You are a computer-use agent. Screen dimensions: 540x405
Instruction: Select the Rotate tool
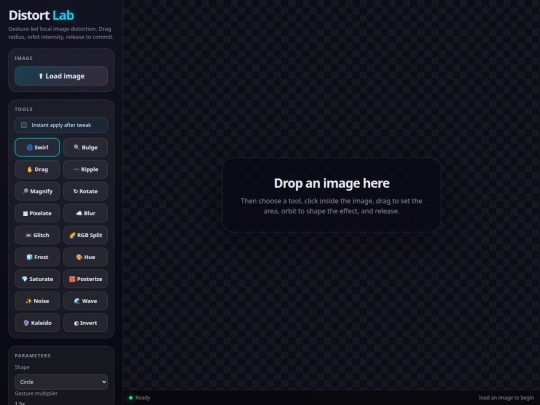point(85,191)
